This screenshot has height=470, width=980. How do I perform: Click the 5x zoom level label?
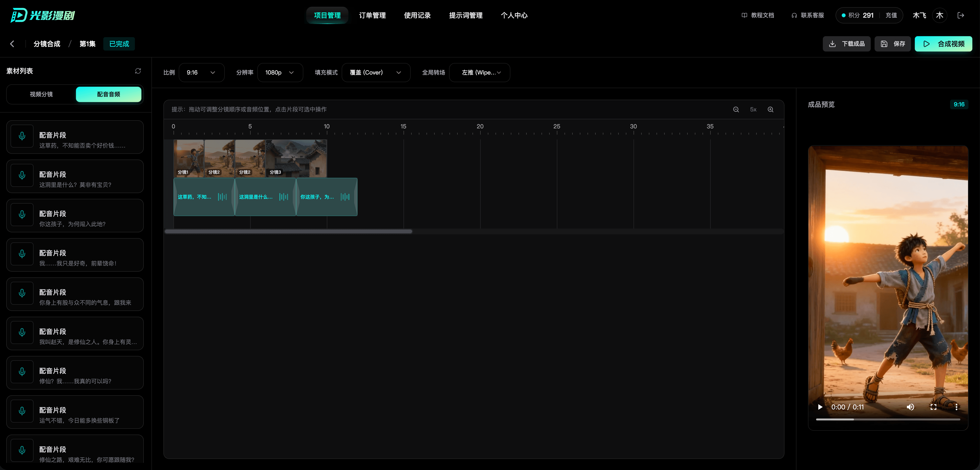753,109
